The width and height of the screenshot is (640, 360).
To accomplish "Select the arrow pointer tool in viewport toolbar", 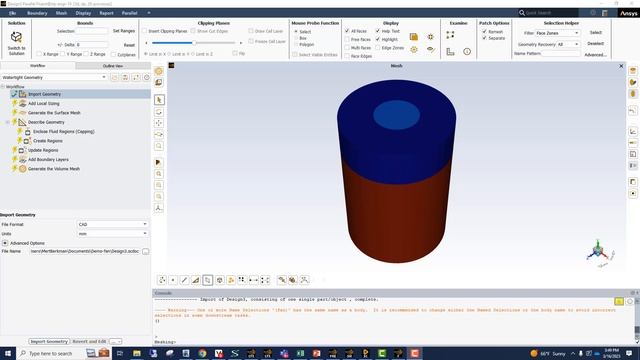I will (159, 100).
